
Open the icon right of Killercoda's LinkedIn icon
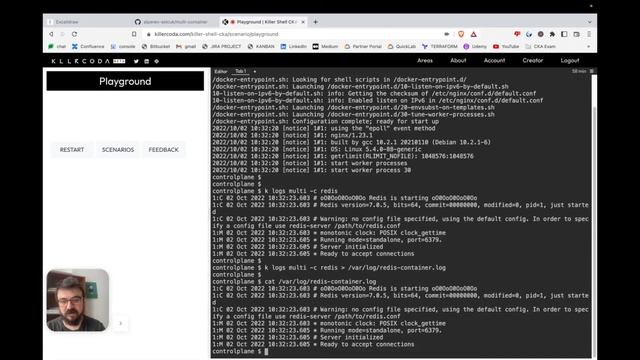coord(156,61)
